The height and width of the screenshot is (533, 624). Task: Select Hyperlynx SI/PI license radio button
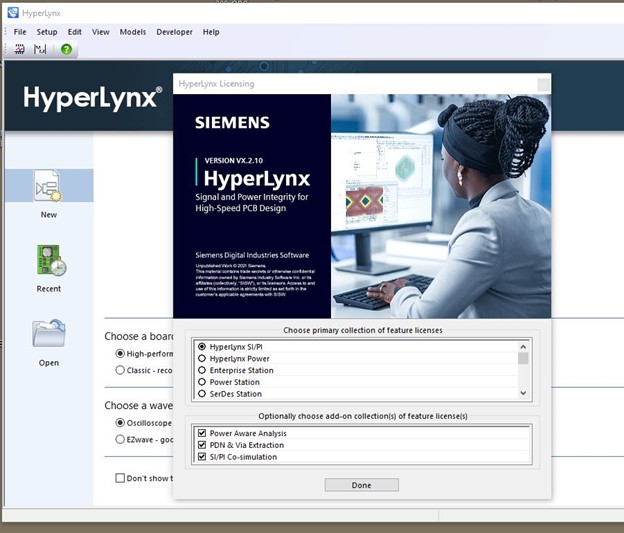(x=202, y=346)
